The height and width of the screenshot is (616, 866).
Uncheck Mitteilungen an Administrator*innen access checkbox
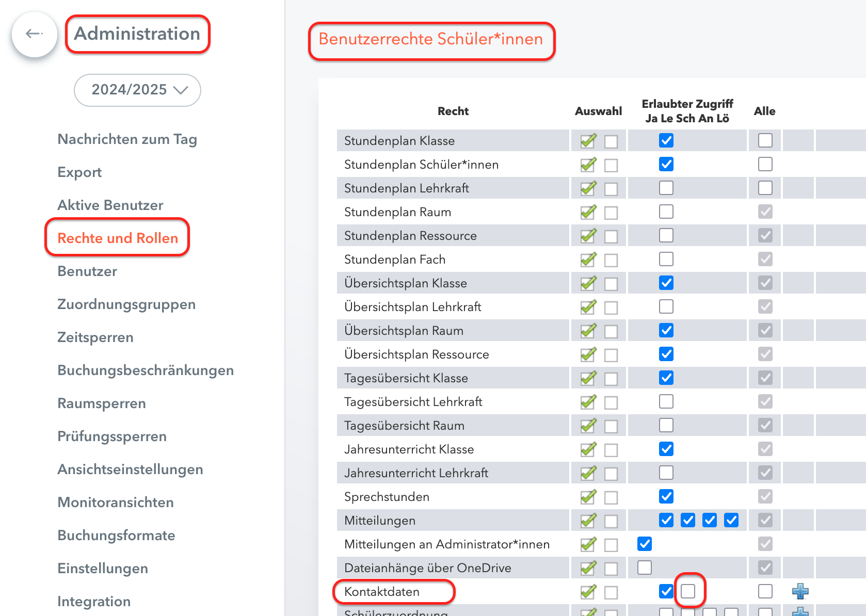coord(645,544)
